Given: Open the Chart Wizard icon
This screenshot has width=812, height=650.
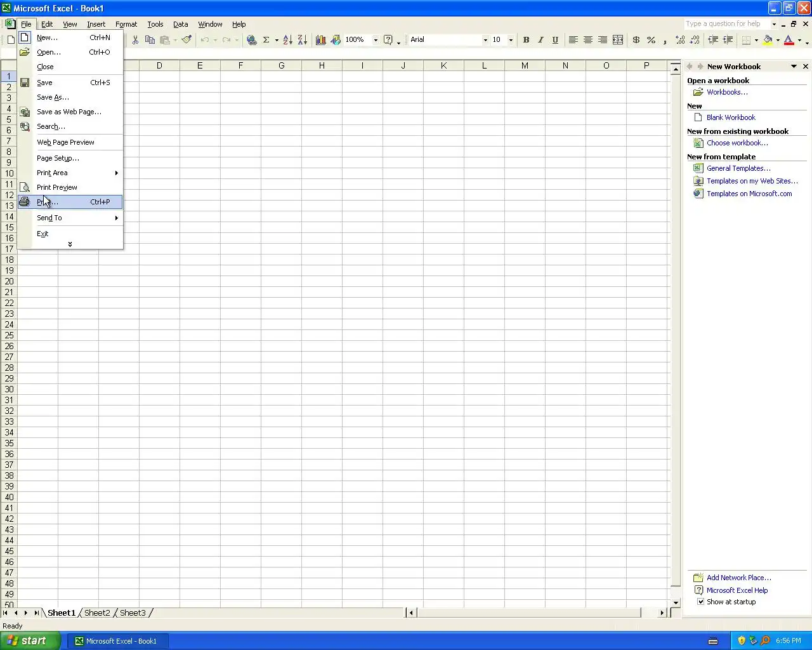Looking at the screenshot, I should [321, 39].
